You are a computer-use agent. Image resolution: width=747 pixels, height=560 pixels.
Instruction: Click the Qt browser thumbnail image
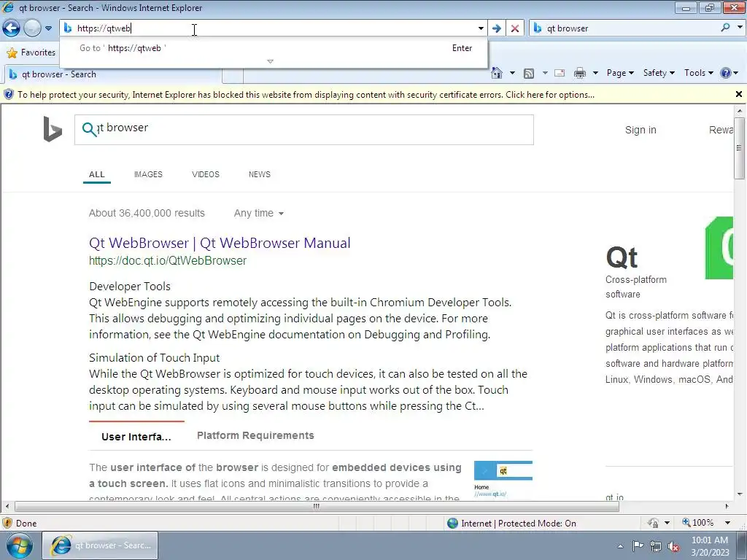click(x=503, y=479)
